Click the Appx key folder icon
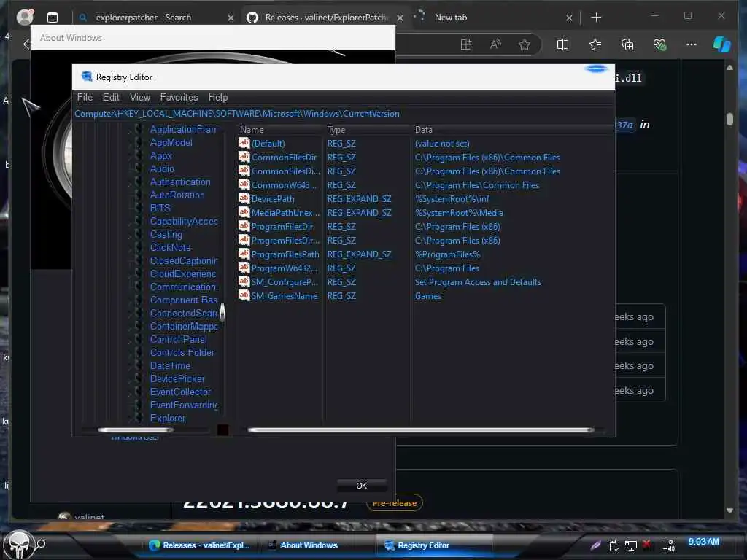This screenshot has width=747, height=560. (138, 156)
